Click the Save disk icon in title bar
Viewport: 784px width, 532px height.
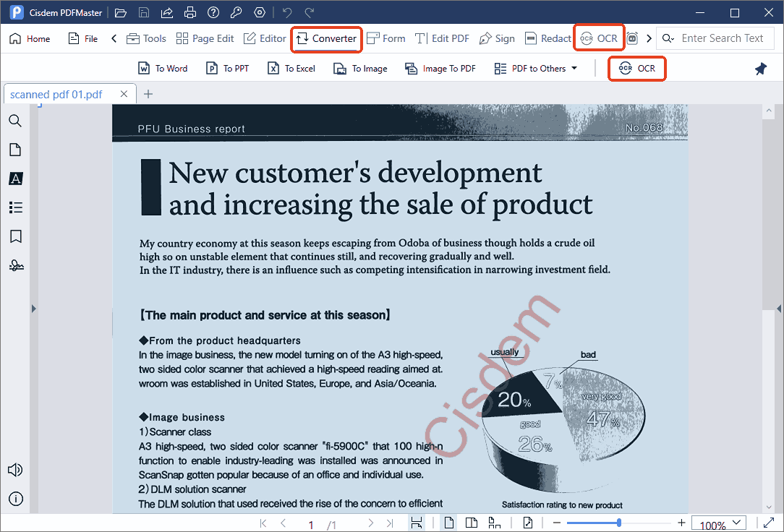click(x=144, y=12)
